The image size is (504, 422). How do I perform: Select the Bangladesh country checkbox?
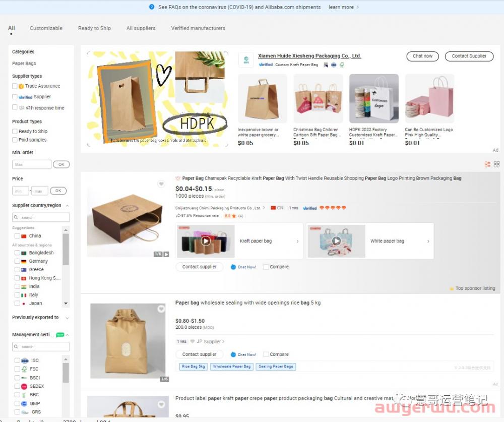(x=17, y=253)
